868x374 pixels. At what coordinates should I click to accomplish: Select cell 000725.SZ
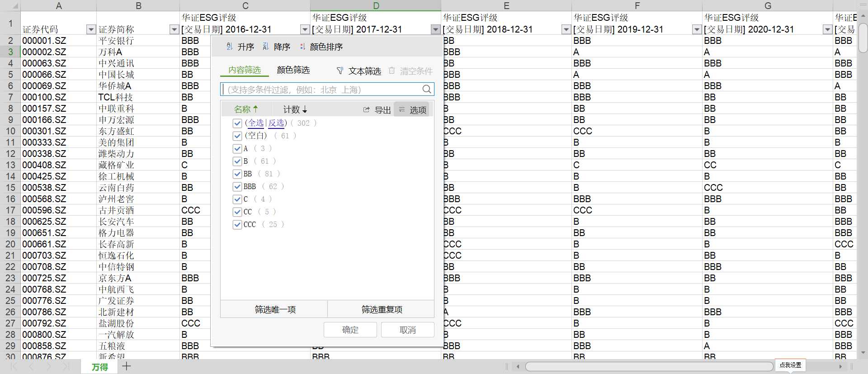click(59, 278)
